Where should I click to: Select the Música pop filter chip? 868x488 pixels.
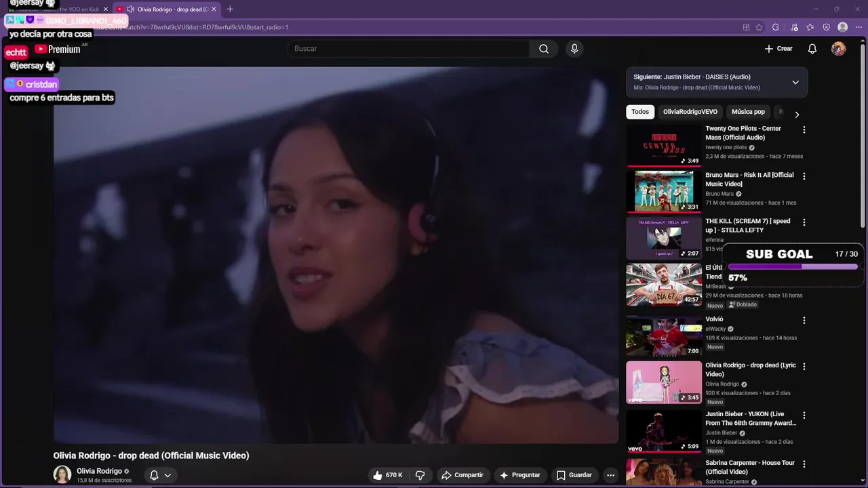click(x=748, y=112)
